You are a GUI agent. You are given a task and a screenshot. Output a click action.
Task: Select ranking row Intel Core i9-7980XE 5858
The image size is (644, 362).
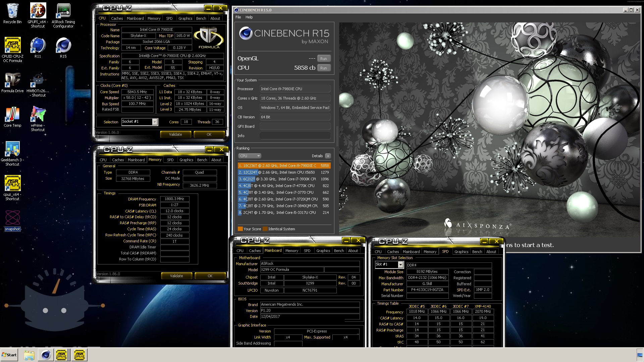284,166
